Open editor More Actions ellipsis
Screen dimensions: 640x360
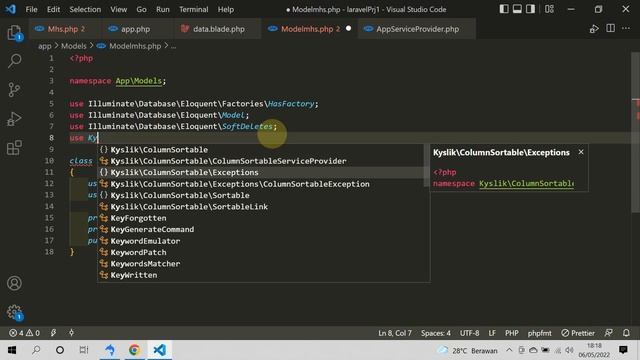626,28
